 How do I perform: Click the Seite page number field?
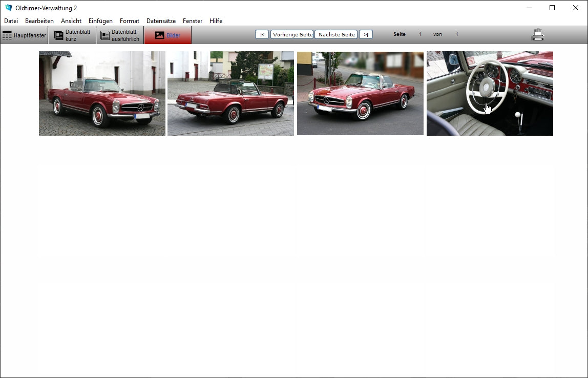pos(420,34)
